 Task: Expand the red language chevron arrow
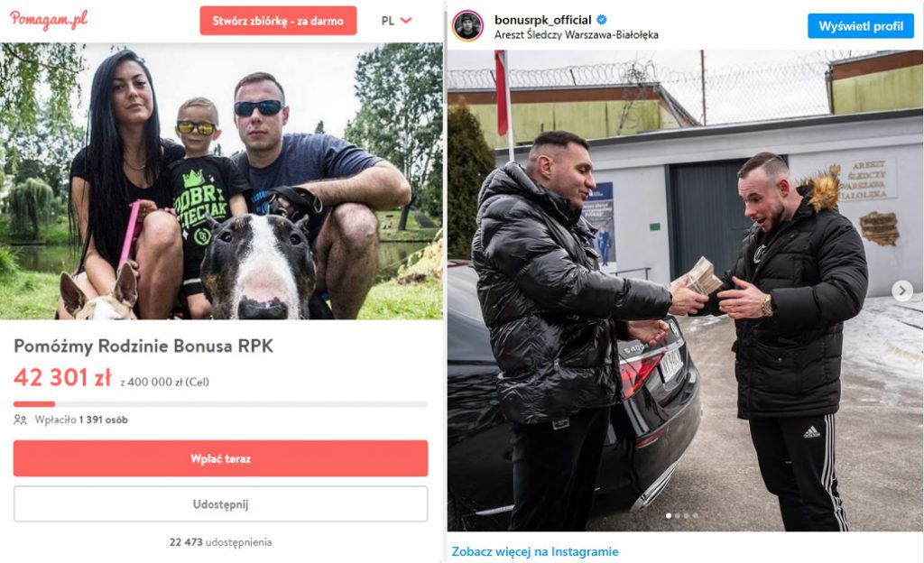406,20
